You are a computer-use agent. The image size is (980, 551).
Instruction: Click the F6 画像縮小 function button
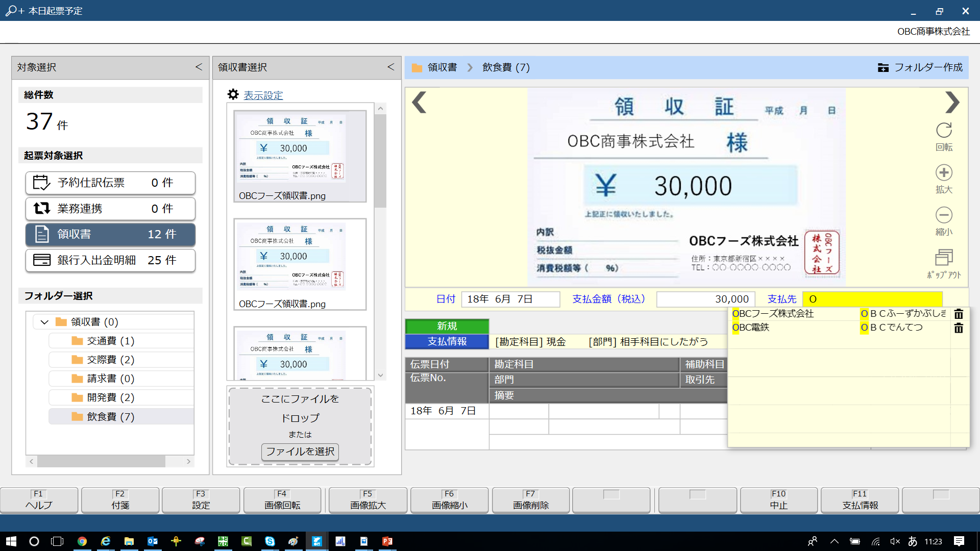pyautogui.click(x=449, y=500)
